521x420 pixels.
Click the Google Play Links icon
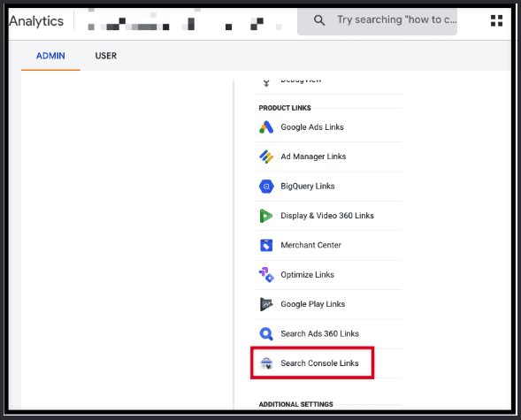coord(266,304)
